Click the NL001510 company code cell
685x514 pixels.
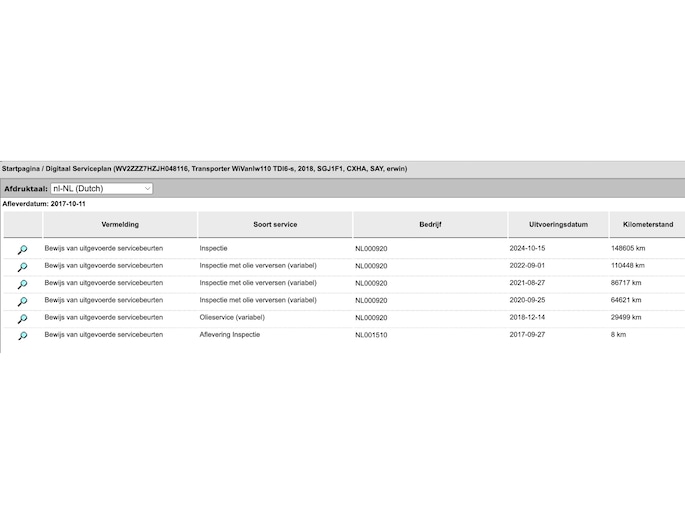click(x=371, y=335)
